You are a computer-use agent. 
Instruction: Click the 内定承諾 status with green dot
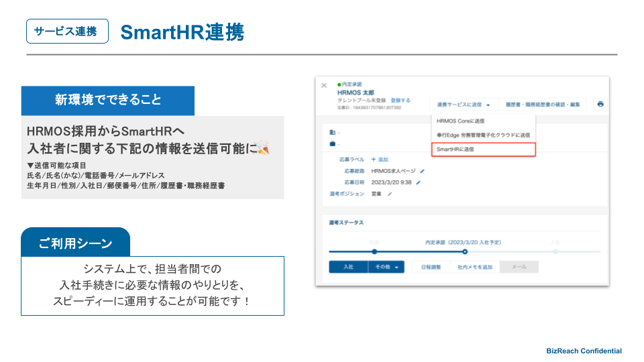[x=350, y=84]
